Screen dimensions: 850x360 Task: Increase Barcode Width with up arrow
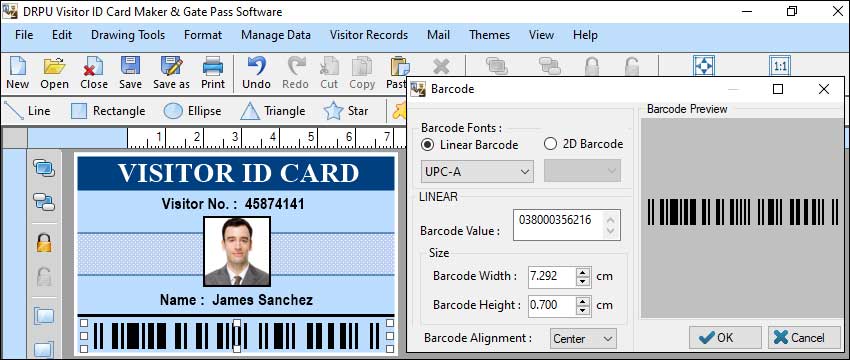tap(583, 272)
